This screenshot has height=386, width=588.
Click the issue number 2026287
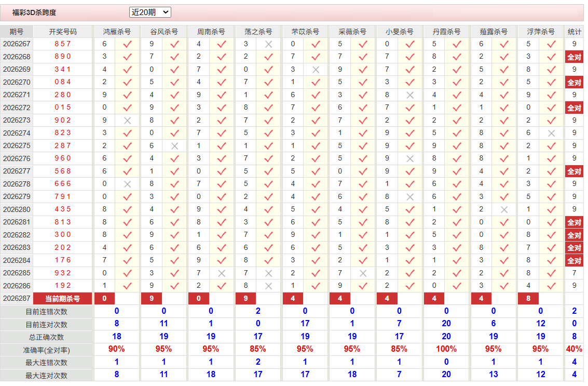point(17,299)
